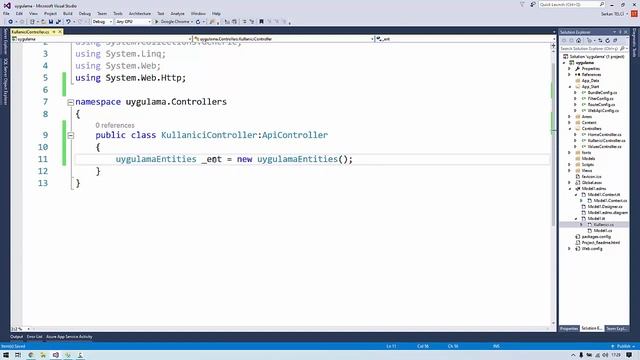Open the Error List panel tab

[x=35, y=337]
